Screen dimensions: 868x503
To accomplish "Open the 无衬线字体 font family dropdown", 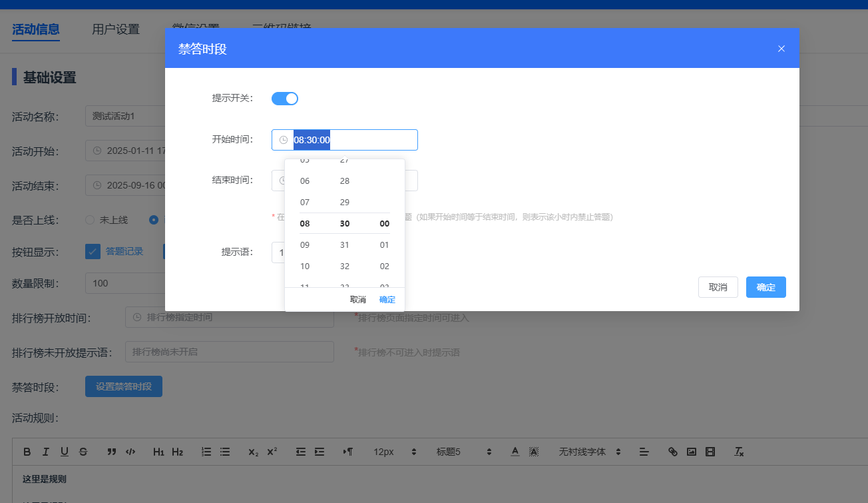I will 590,452.
